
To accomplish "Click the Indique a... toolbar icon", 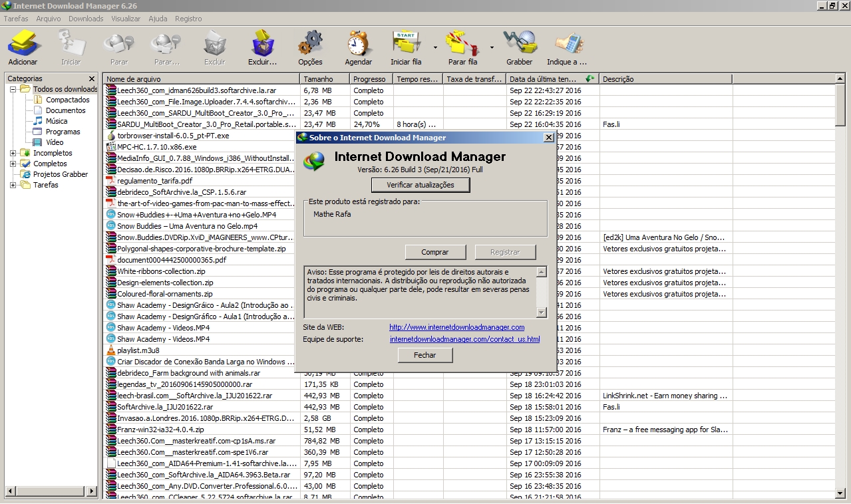I will tap(568, 44).
